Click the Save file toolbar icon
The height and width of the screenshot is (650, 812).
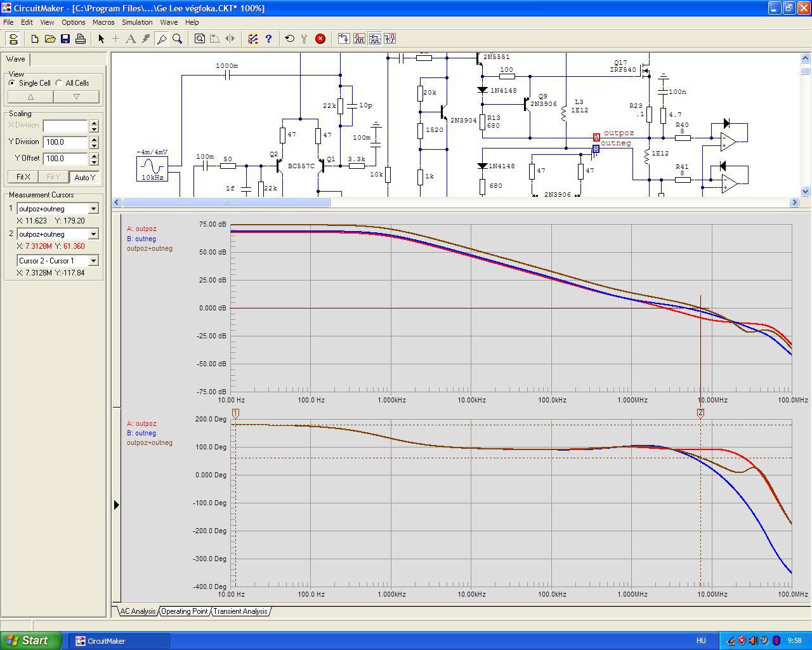tap(65, 39)
